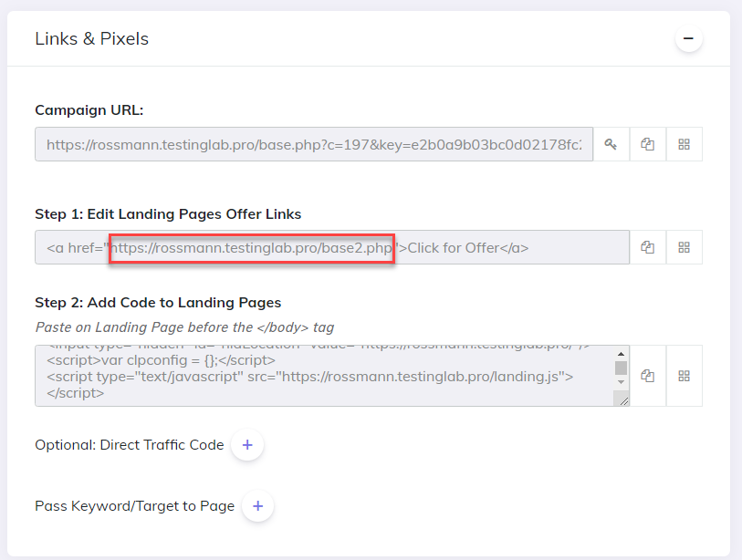
Task: Click inside the Step 2 code textarea
Action: [324, 376]
